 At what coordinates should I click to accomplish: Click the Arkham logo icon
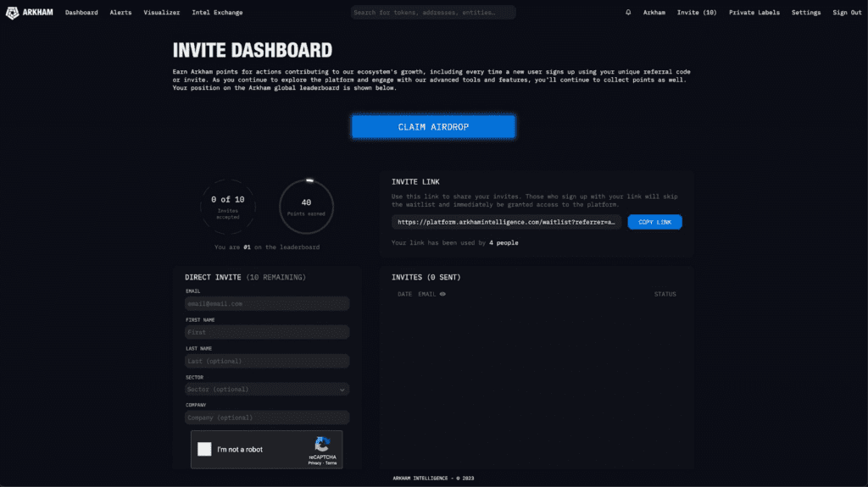(12, 13)
